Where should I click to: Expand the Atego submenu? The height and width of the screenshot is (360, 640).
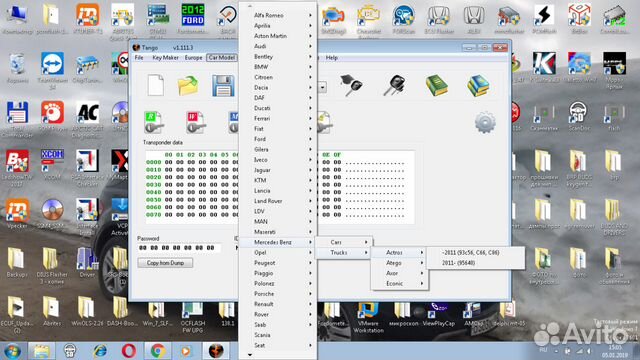[399, 263]
